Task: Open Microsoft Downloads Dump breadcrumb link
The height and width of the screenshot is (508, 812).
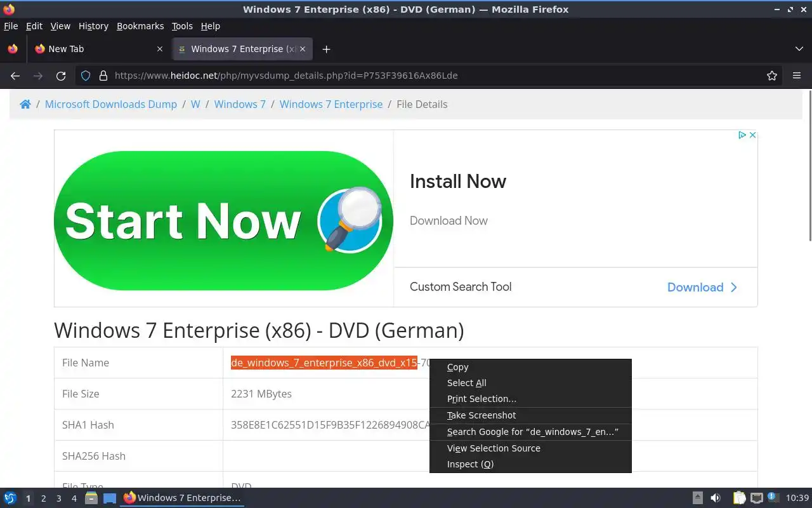Action: coord(111,104)
